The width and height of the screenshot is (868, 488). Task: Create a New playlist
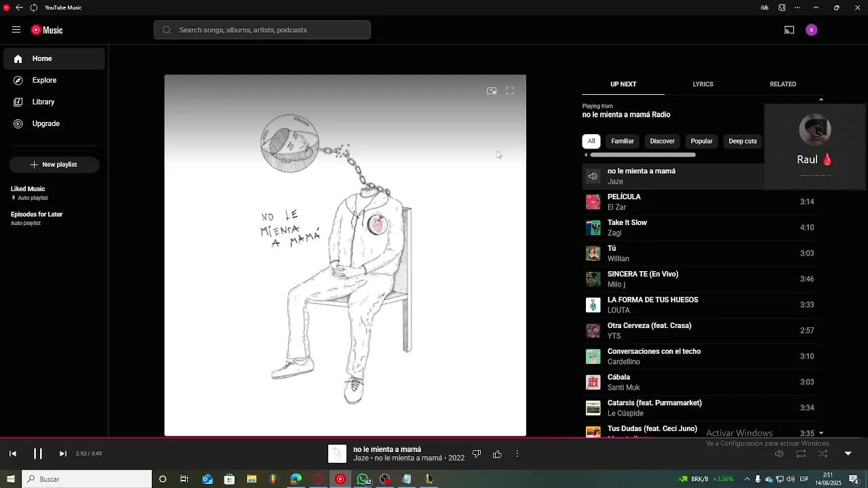[x=54, y=165]
